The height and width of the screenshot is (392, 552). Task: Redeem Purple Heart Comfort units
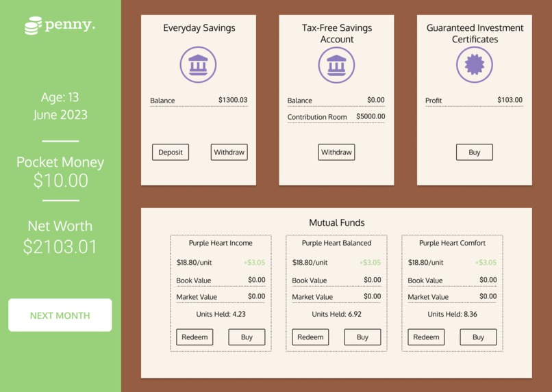426,337
